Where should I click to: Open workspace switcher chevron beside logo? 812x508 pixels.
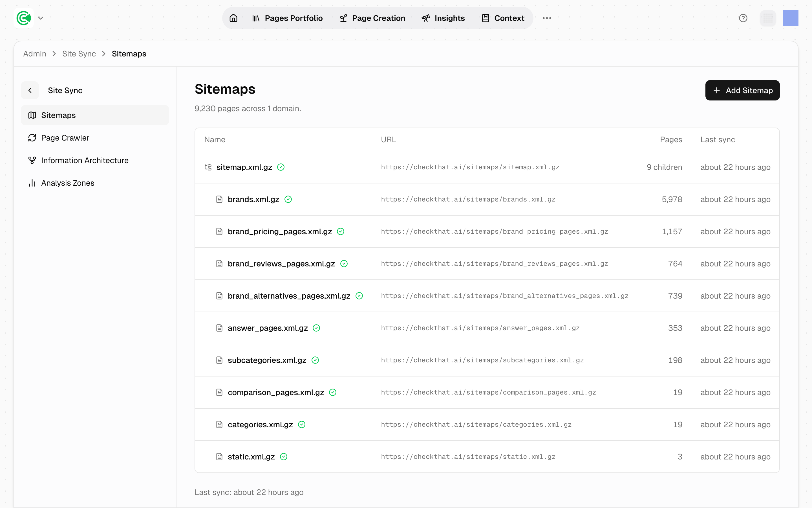coord(41,18)
